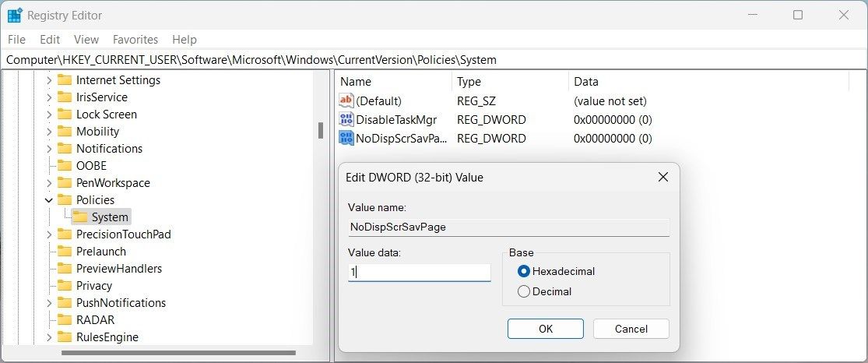Image resolution: width=868 pixels, height=363 pixels.
Task: Click the (Default) string value icon
Action: click(x=346, y=101)
